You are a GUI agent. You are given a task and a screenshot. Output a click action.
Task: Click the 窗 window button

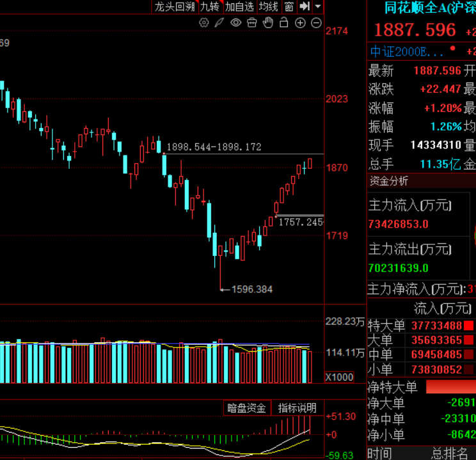[289, 6]
